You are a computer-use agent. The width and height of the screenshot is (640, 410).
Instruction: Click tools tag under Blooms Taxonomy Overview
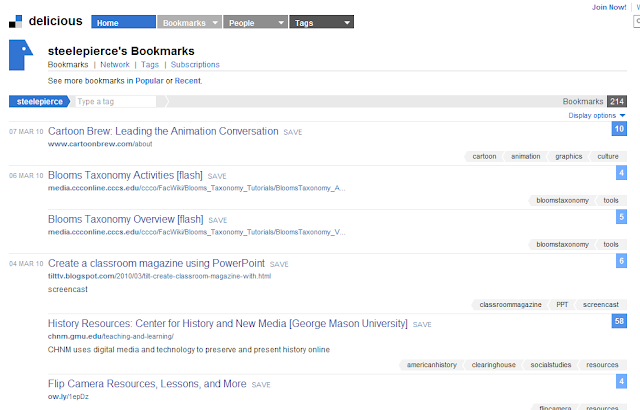tap(611, 244)
